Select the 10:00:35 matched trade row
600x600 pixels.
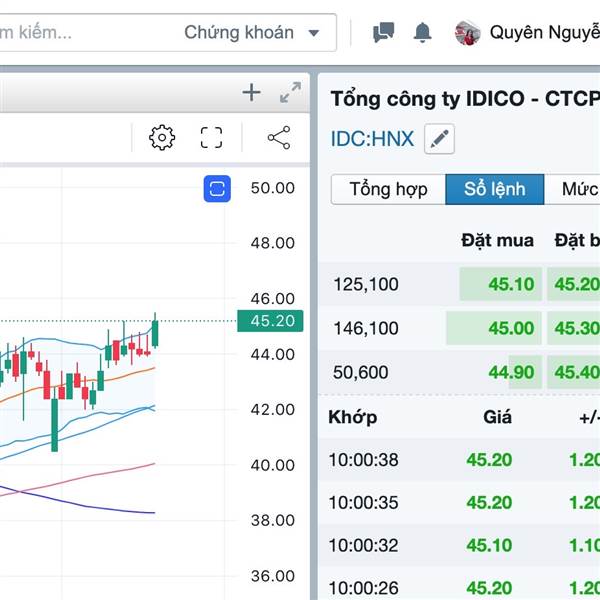coord(459,503)
